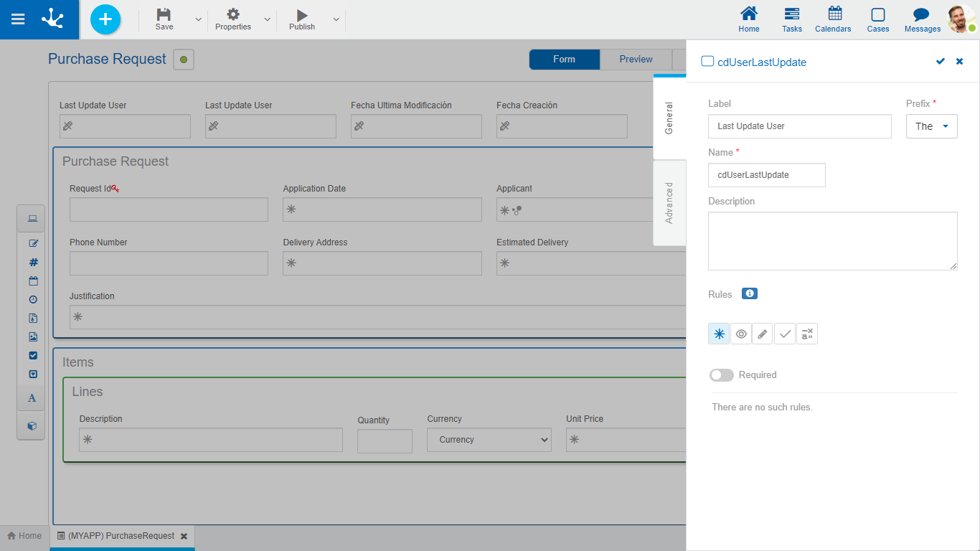Click into the Description text area
The height and width of the screenshot is (551, 980).
click(x=832, y=241)
